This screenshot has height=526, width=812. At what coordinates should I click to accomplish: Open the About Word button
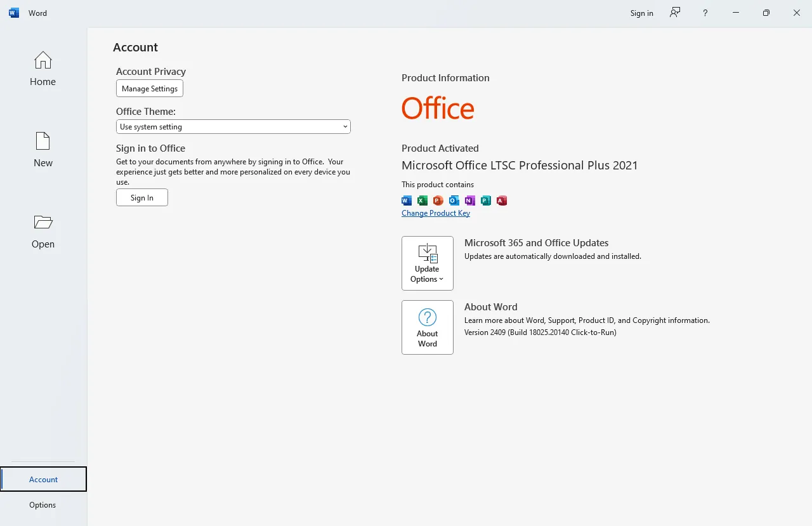pyautogui.click(x=428, y=327)
